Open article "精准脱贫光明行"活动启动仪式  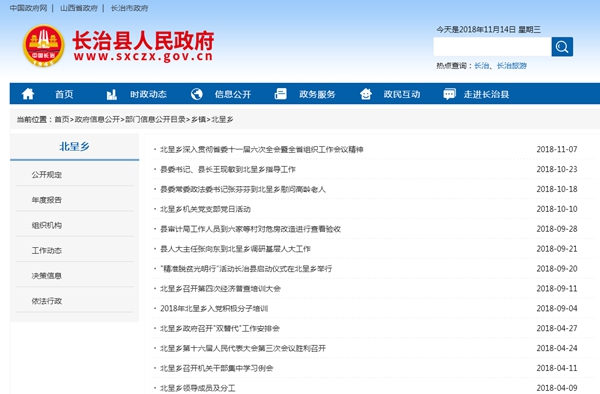point(246,269)
